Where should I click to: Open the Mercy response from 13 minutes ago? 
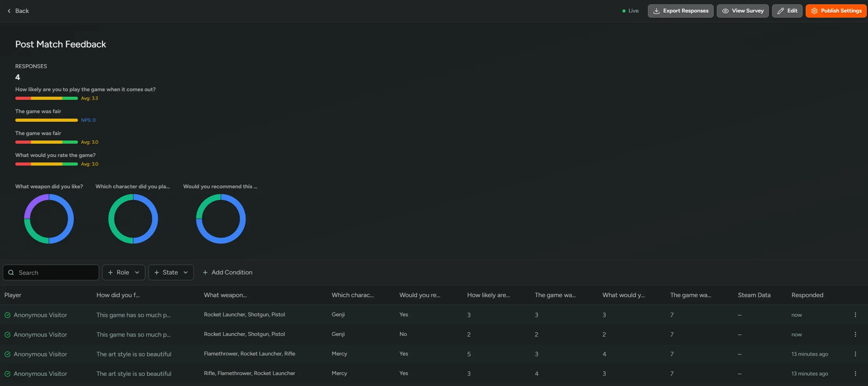click(339, 354)
